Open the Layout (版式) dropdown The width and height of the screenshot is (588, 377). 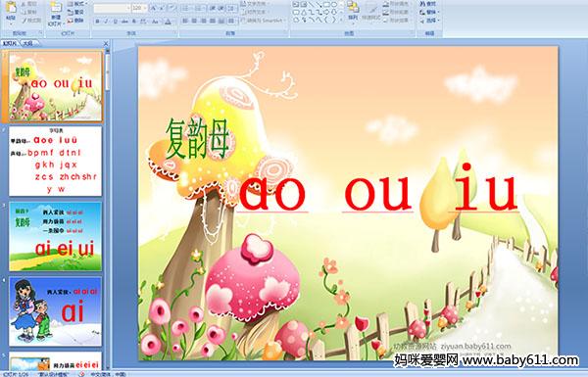tap(77, 4)
